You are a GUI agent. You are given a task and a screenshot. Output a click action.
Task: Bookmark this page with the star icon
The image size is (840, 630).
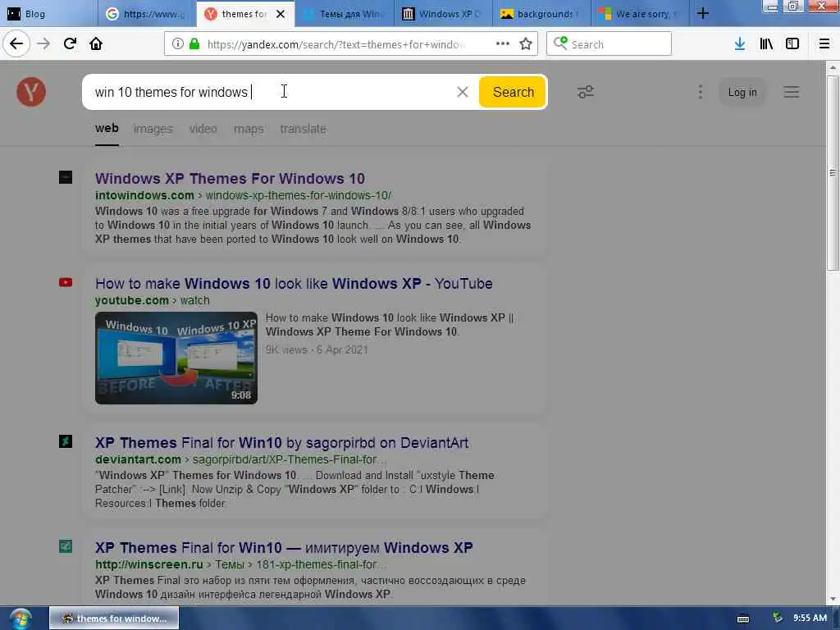click(x=526, y=44)
